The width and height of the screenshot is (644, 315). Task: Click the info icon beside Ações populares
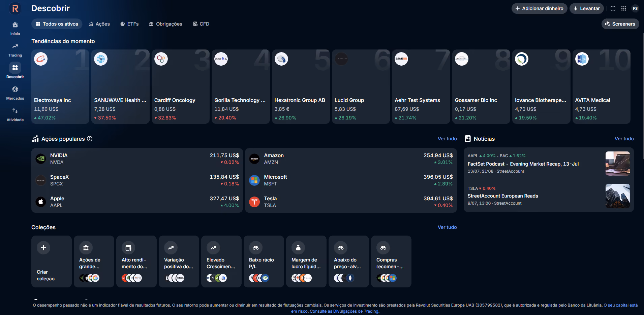pos(90,139)
